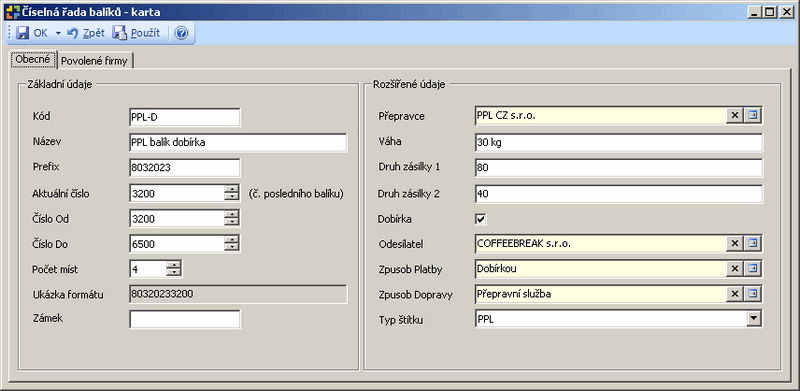
Task: Close the Číselná řada balíků window
Action: 786,12
